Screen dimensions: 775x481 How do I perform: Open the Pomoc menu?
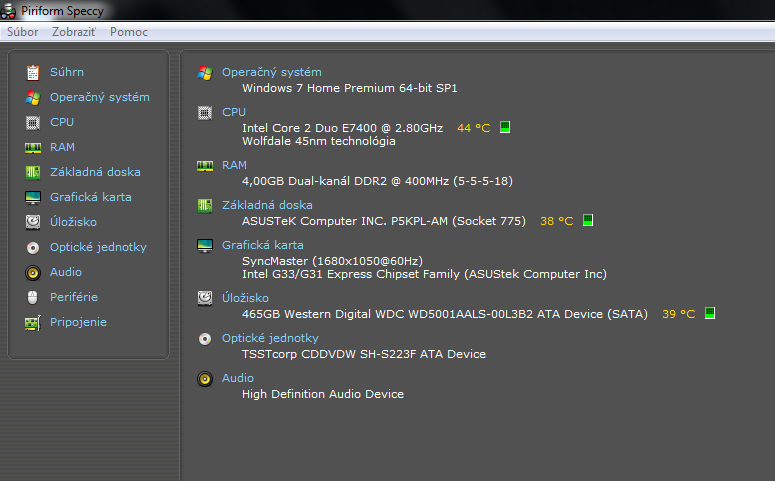[129, 32]
